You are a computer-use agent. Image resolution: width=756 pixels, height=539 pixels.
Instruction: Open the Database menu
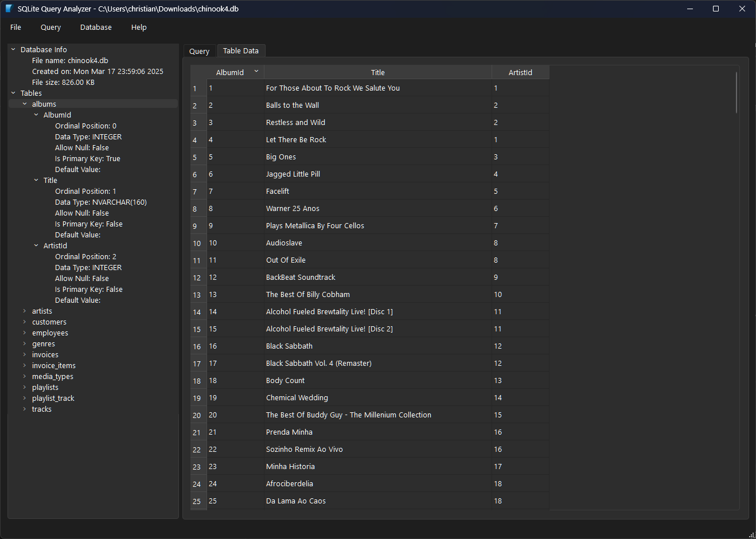[x=96, y=27]
